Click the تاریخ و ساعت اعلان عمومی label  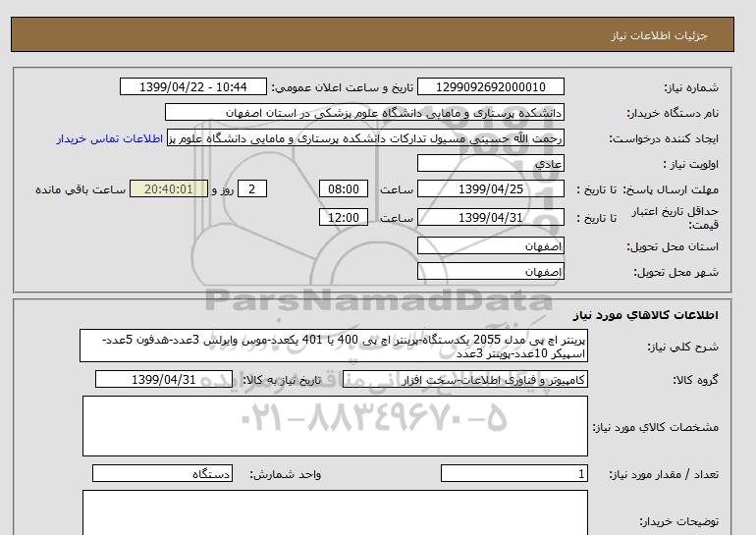click(x=343, y=87)
